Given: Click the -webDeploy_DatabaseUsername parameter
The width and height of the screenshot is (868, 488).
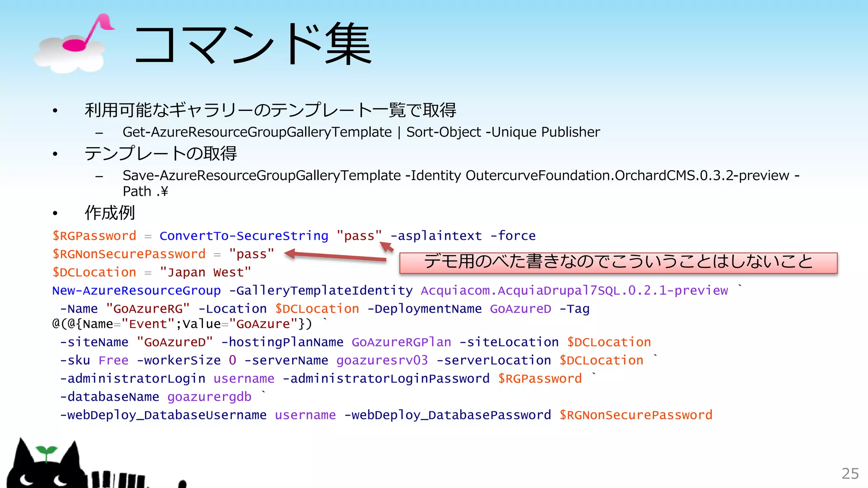Looking at the screenshot, I should 163,415.
